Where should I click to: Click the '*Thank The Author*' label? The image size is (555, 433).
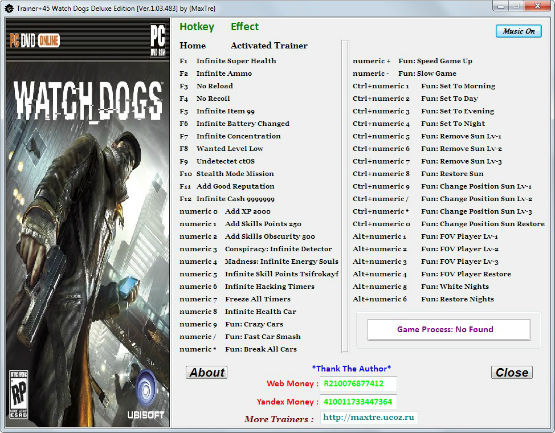pyautogui.click(x=351, y=369)
